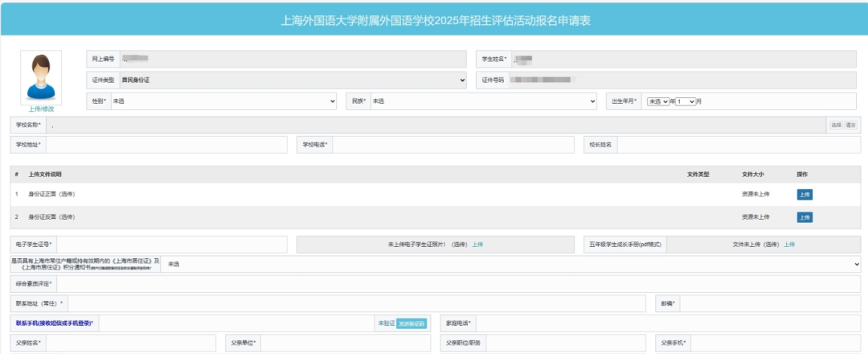This screenshot has height=354, width=868.
Task: Click 上传 link for electronic student ID photo
Action: click(477, 245)
